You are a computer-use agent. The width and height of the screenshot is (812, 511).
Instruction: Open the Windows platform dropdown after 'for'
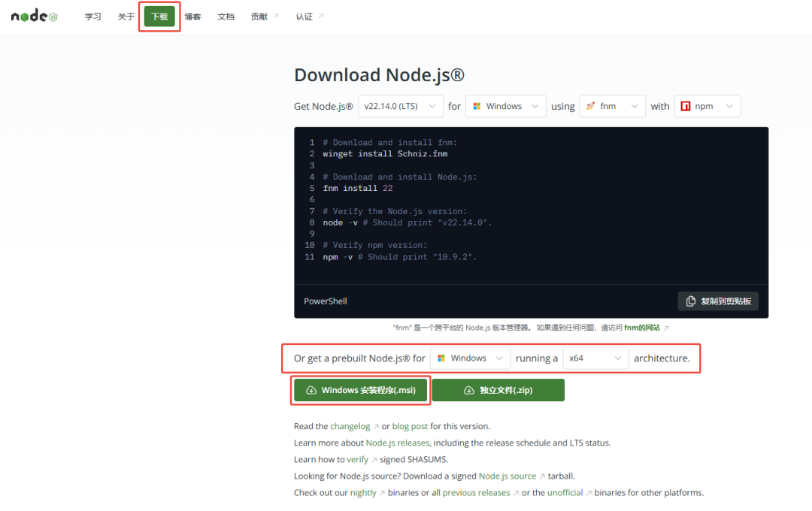pos(505,106)
